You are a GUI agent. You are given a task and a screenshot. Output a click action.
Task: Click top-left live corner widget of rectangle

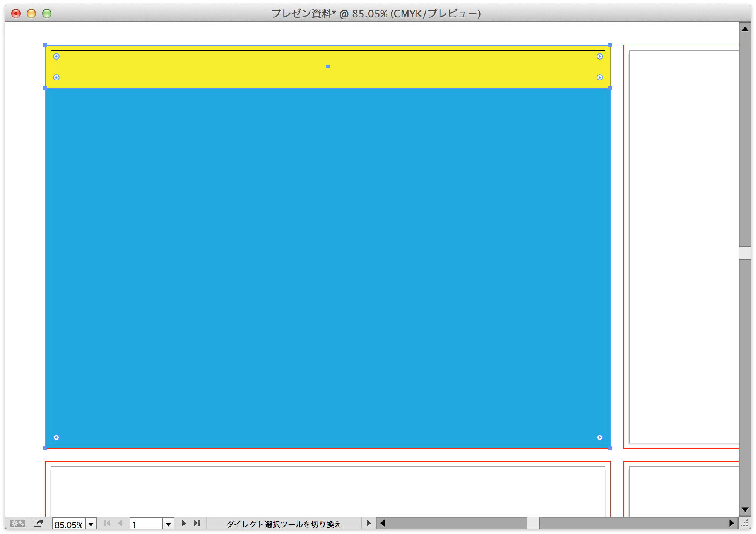pos(56,56)
